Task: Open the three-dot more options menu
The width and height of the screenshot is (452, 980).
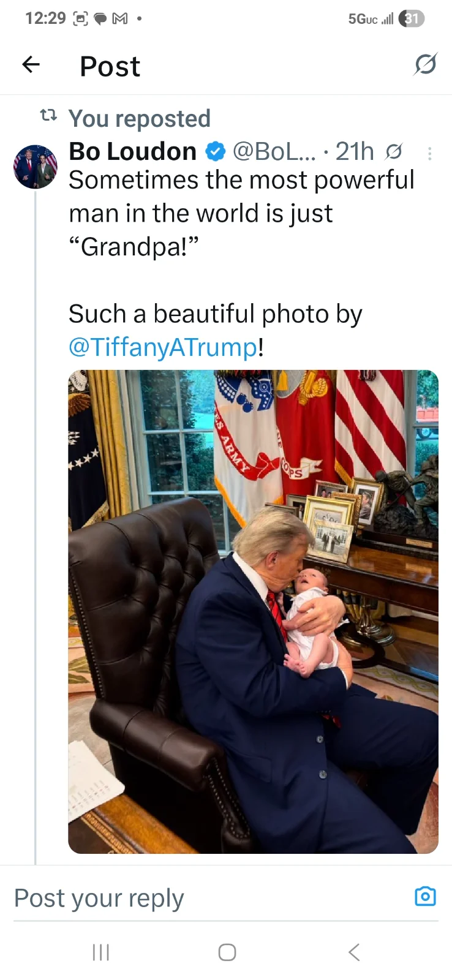Action: point(430,153)
